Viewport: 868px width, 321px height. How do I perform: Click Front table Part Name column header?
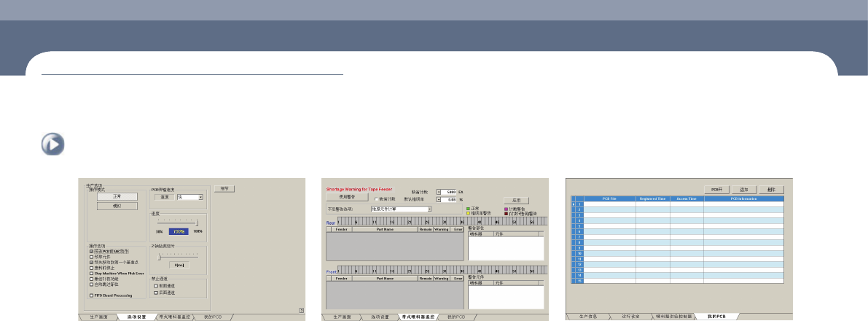pyautogui.click(x=384, y=278)
